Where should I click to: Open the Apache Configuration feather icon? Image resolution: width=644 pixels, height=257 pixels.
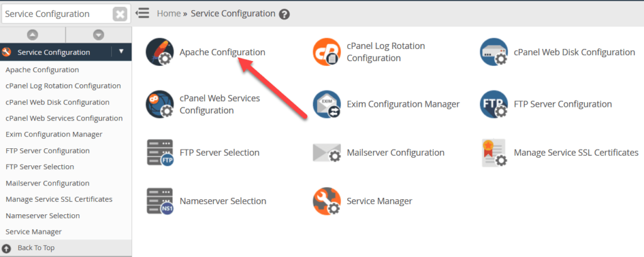tap(160, 52)
